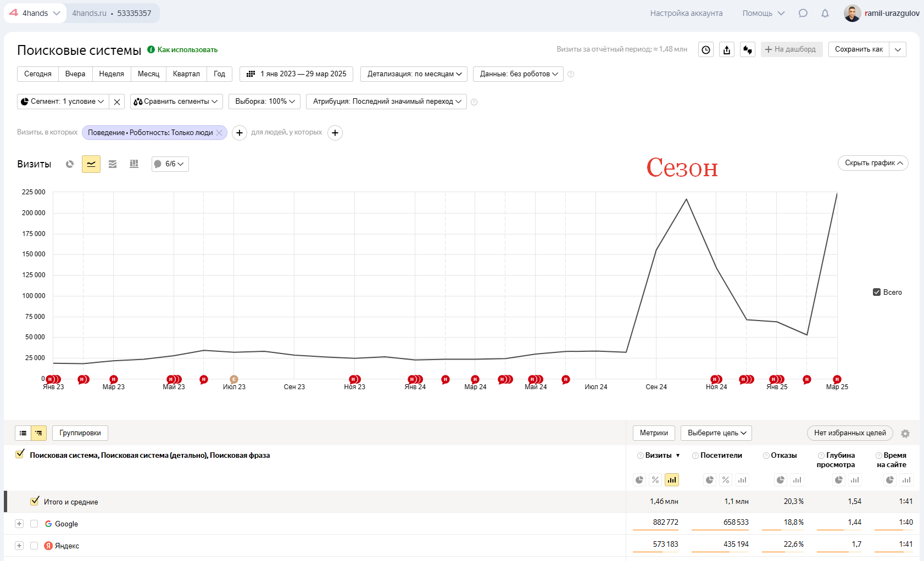
Task: Select the bar columns chart icon
Action: pos(134,164)
